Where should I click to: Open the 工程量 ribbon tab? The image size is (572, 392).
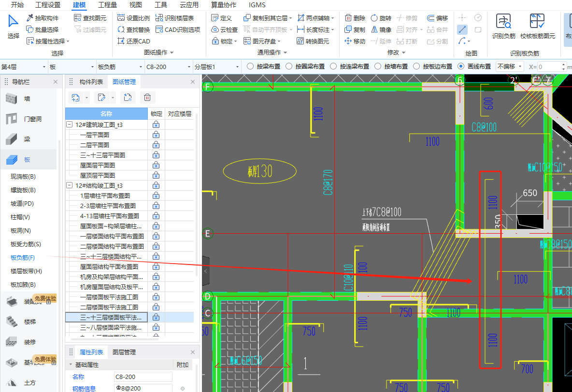pyautogui.click(x=107, y=5)
